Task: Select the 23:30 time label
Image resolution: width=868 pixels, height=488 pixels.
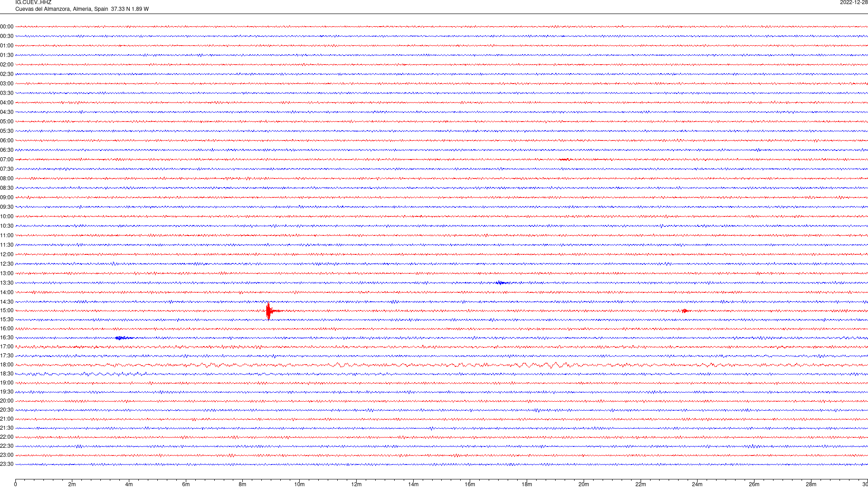Action: 7,464
